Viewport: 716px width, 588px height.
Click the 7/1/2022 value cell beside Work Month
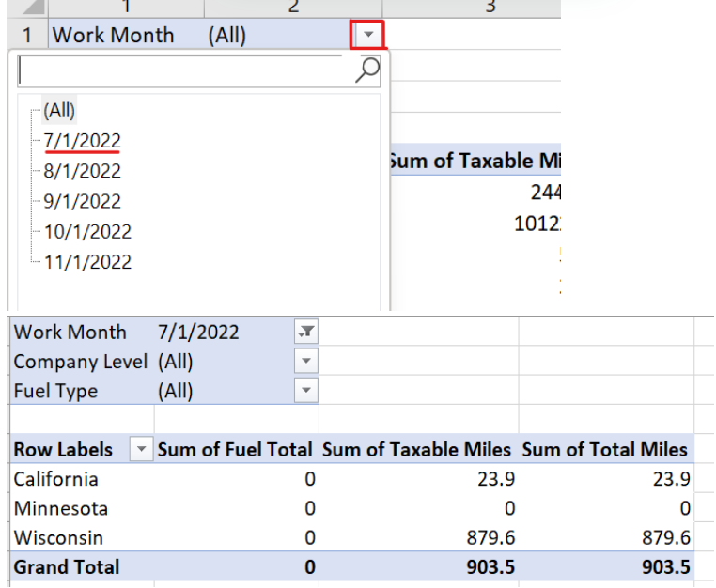point(198,333)
